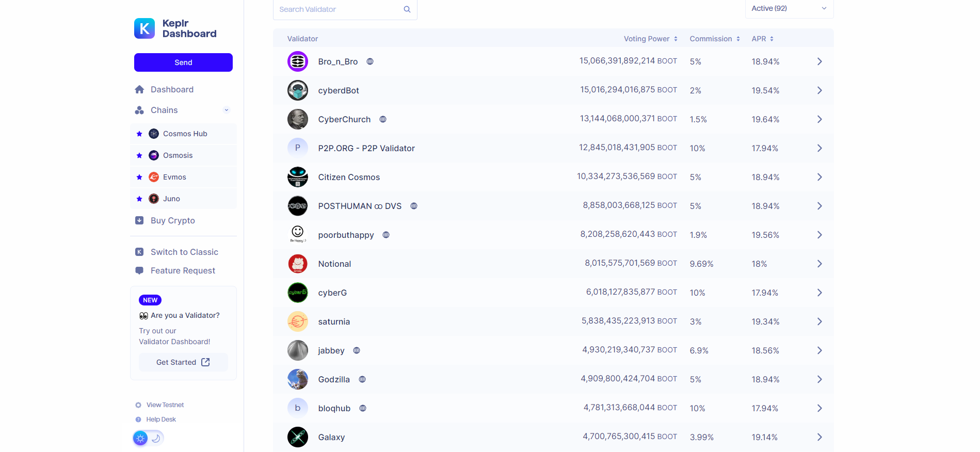This screenshot has width=980, height=452.
Task: Click the Feature Request chat icon
Action: pos(139,270)
